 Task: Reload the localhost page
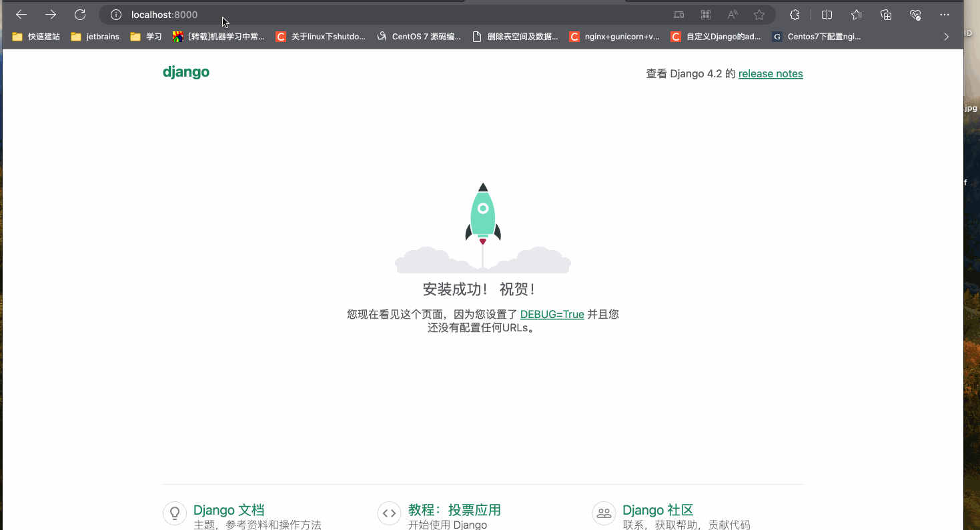tap(80, 15)
